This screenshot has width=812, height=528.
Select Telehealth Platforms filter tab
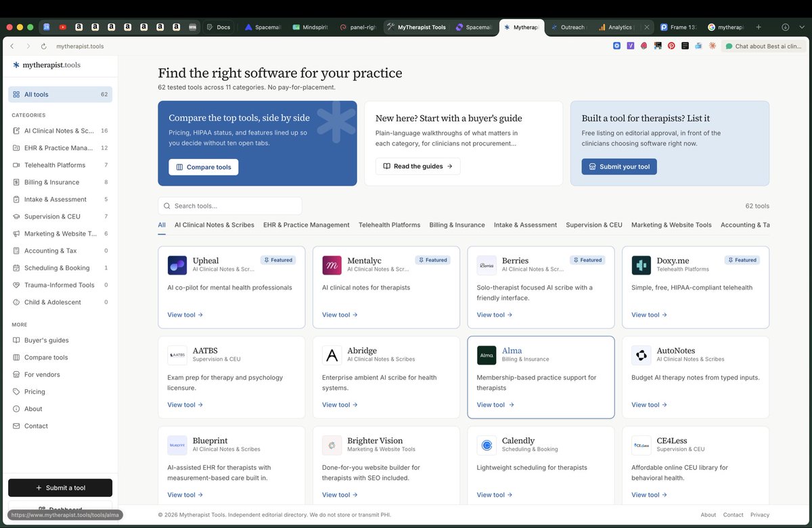(389, 225)
